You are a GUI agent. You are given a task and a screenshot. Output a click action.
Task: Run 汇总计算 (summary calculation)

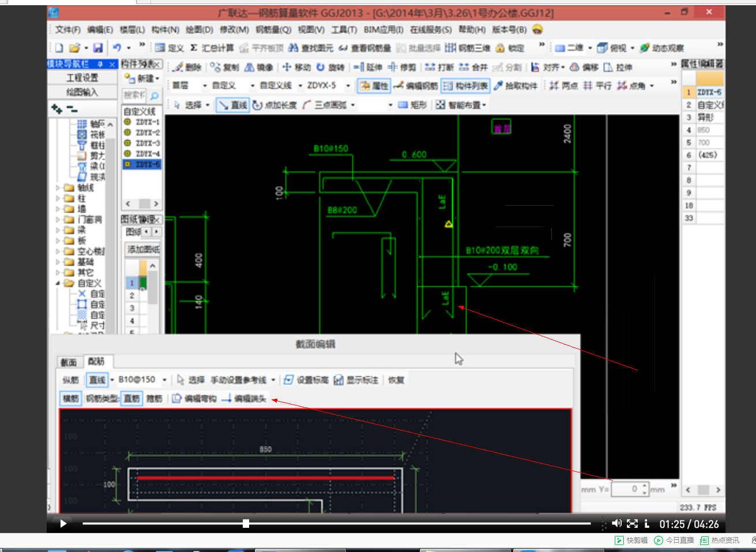coord(212,48)
